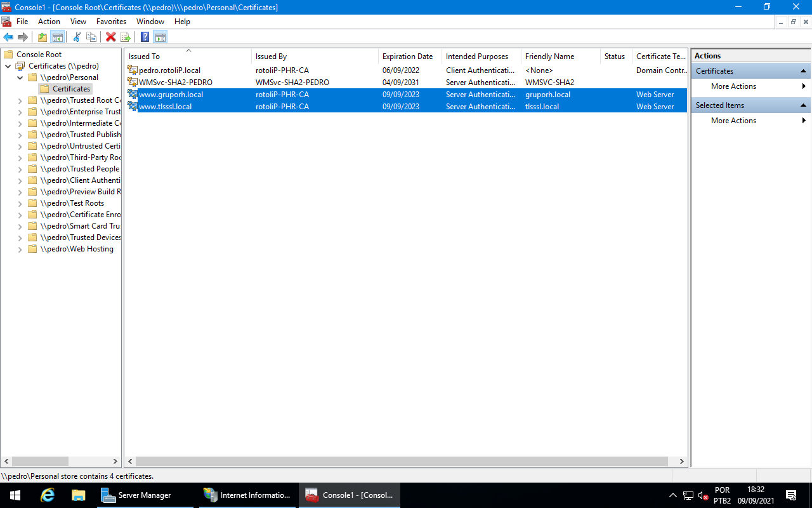Sort by Expiration Date column header

(407, 57)
